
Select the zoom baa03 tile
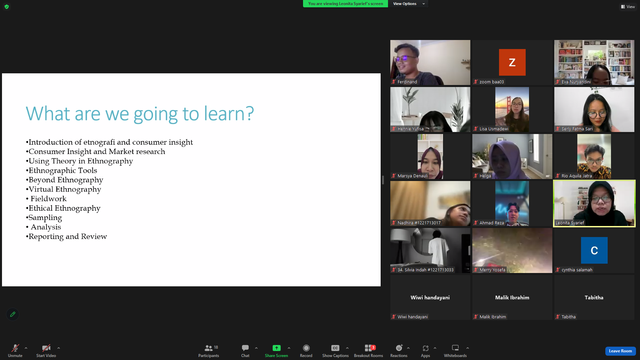tap(512, 62)
